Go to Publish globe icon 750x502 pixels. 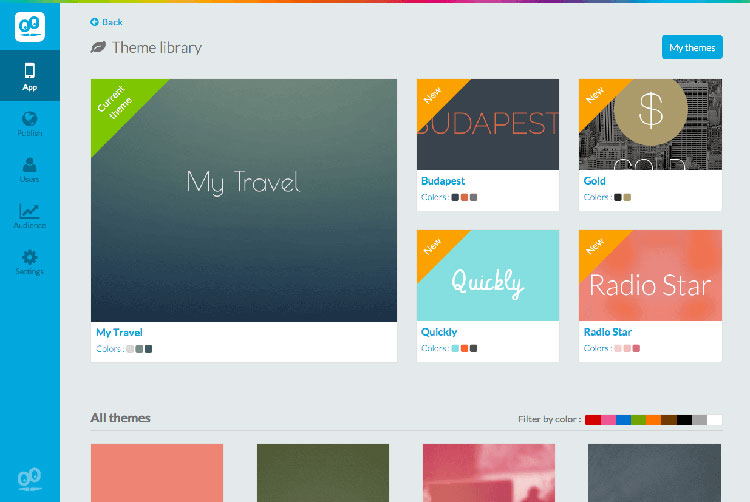pos(30,122)
